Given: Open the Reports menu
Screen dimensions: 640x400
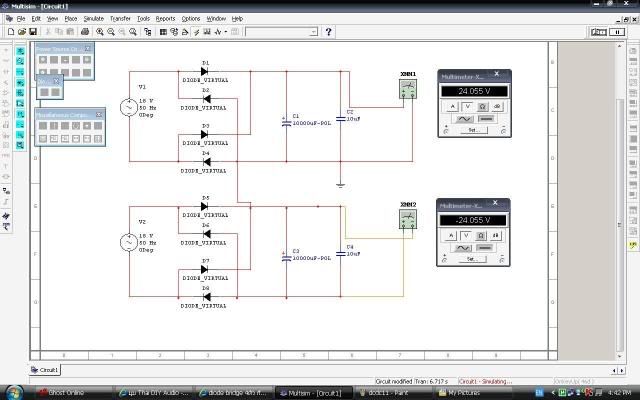Looking at the screenshot, I should [x=165, y=18].
